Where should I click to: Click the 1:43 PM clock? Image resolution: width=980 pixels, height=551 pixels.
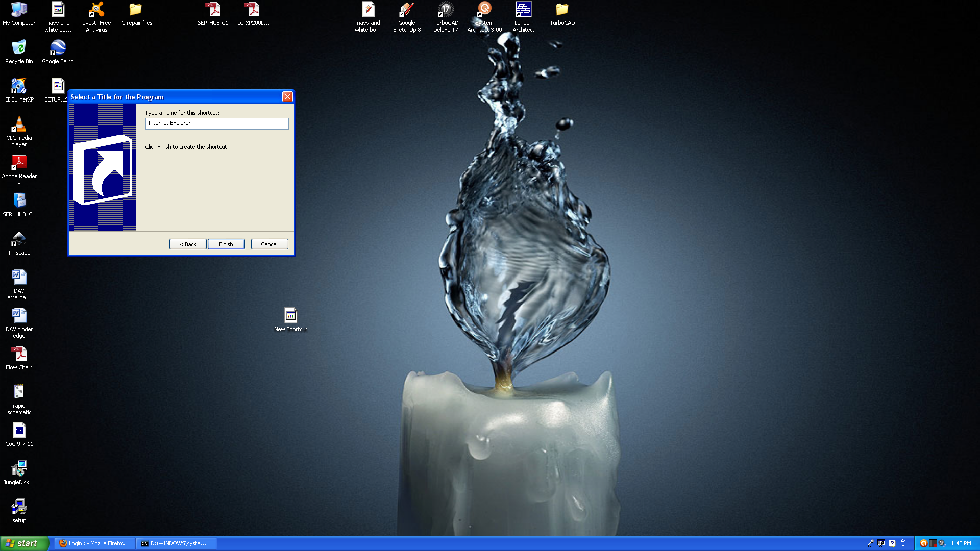pos(961,544)
